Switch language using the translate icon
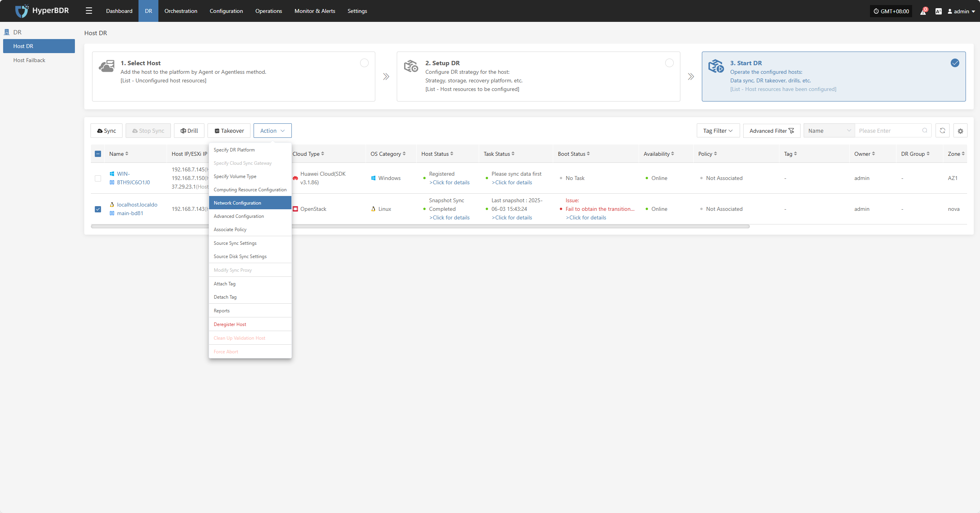The image size is (980, 513). point(938,11)
